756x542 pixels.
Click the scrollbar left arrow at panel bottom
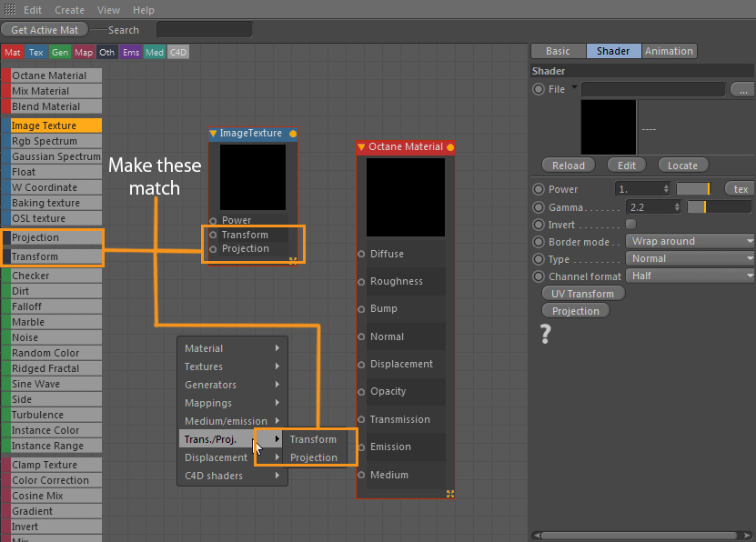pos(535,536)
